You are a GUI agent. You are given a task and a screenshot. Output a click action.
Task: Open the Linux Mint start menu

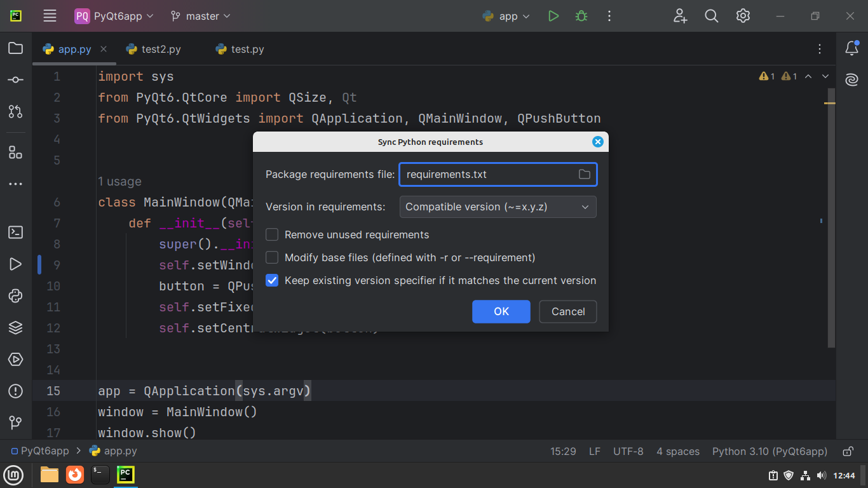(13, 475)
